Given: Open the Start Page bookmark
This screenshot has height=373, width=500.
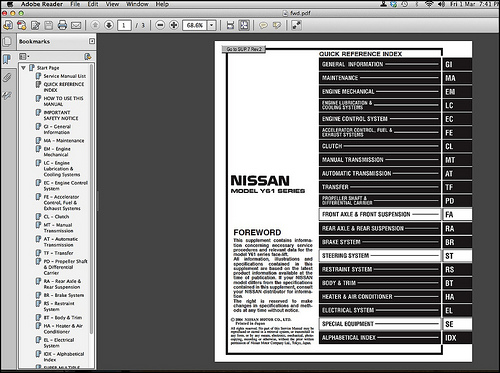Looking at the screenshot, I should (48, 68).
